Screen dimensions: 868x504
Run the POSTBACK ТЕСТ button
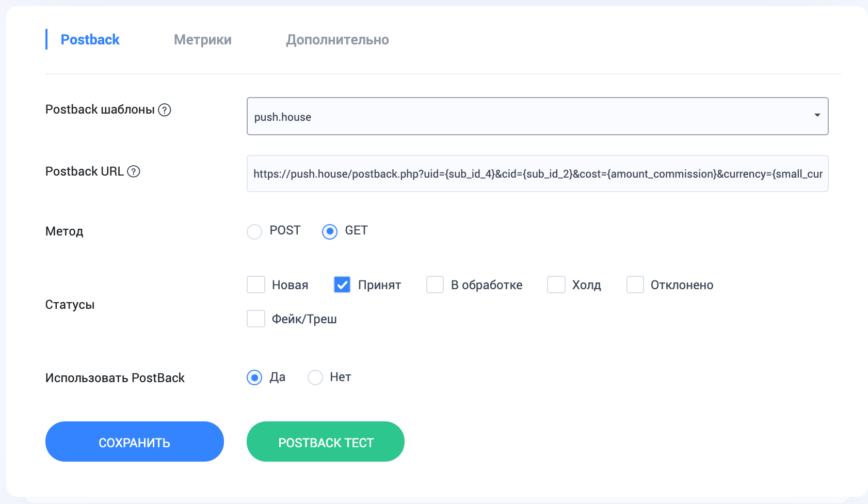coord(326,442)
